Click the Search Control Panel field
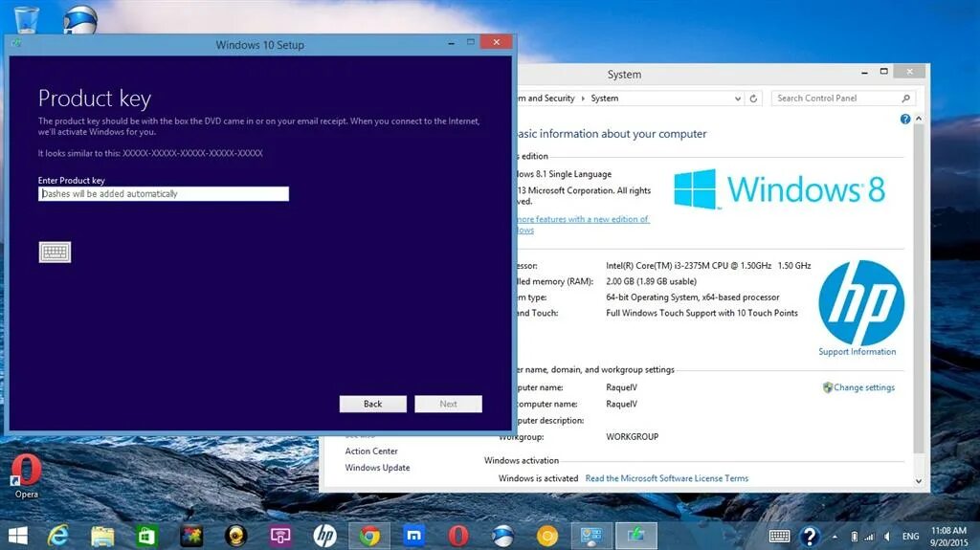This screenshot has width=980, height=550. tap(836, 99)
